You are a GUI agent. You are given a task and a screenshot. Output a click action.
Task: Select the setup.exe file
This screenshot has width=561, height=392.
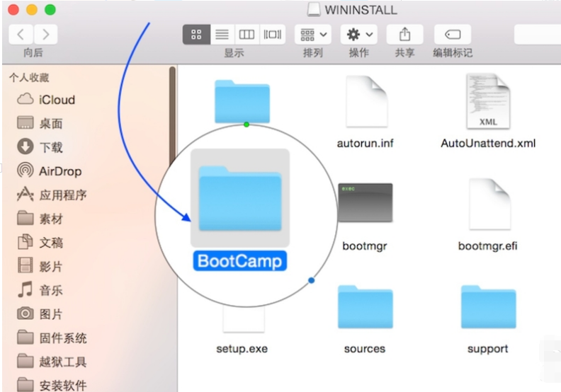click(x=242, y=348)
